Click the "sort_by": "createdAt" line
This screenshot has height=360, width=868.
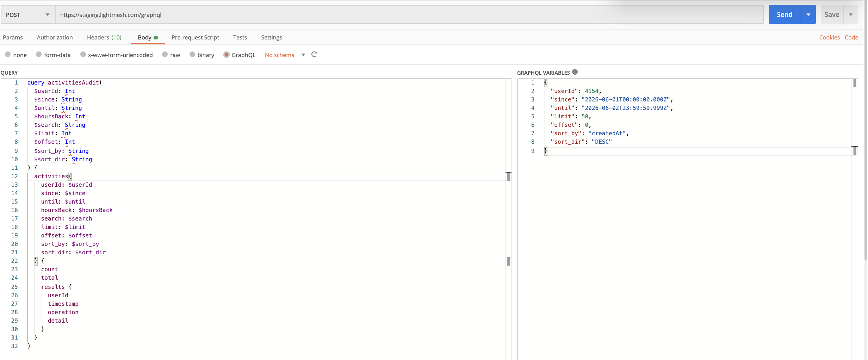point(590,133)
